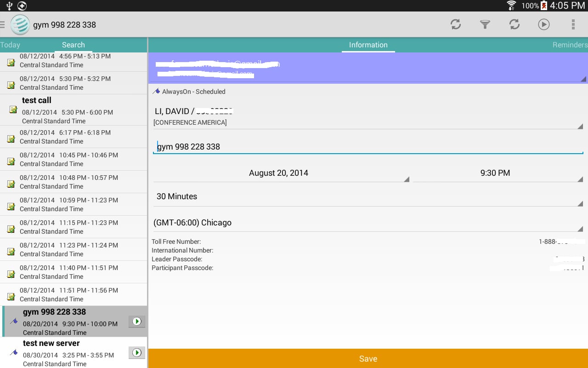Expand the email recipients dropdown
The width and height of the screenshot is (588, 368).
[368, 68]
